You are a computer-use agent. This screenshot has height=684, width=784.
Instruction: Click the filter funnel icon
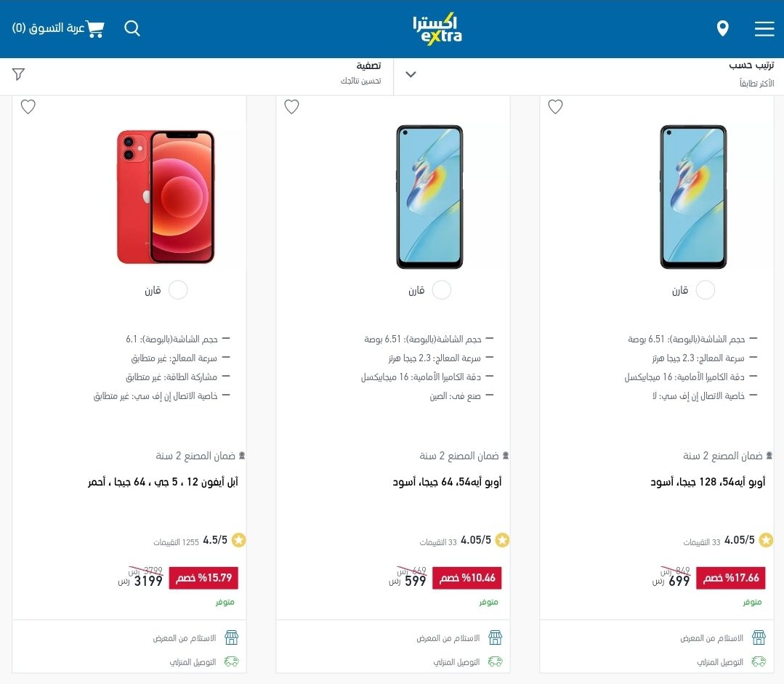(x=18, y=74)
